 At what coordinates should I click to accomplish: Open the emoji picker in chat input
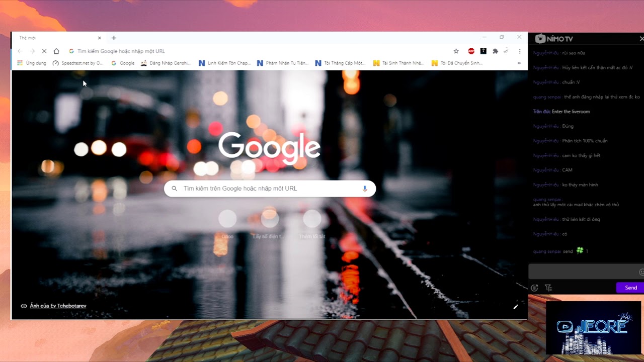641,272
